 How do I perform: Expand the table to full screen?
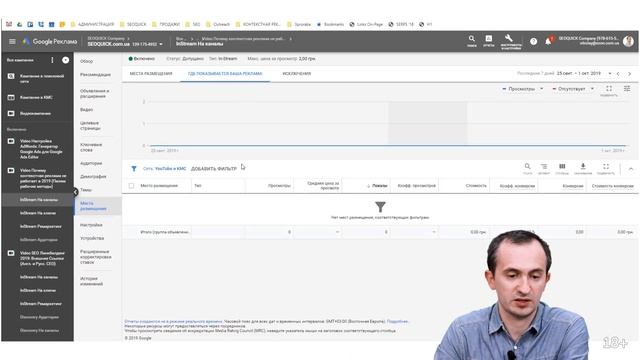tap(606, 167)
